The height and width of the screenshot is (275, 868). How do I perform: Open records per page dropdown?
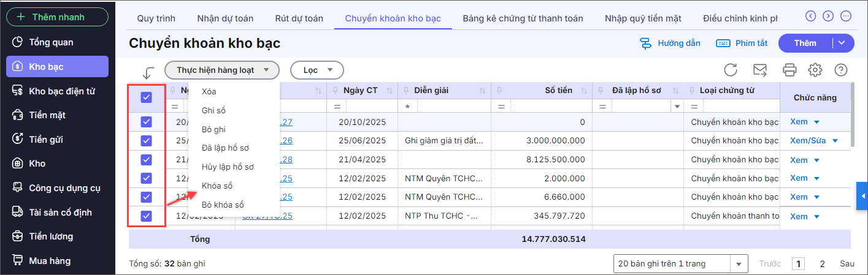(680, 264)
